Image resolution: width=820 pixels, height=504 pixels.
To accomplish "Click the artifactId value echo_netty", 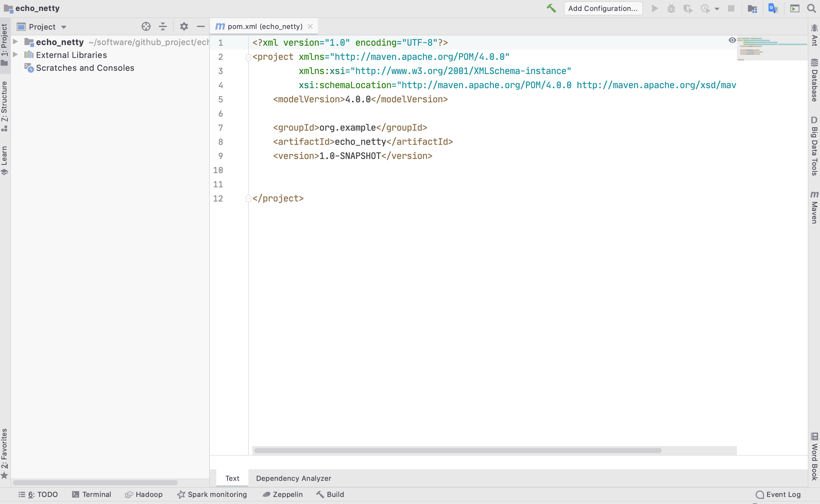I will pos(360,142).
